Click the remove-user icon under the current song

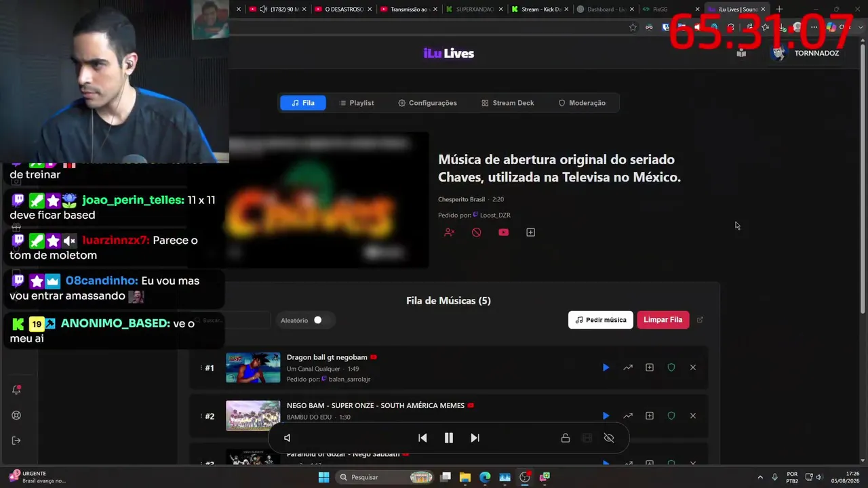[x=449, y=232]
